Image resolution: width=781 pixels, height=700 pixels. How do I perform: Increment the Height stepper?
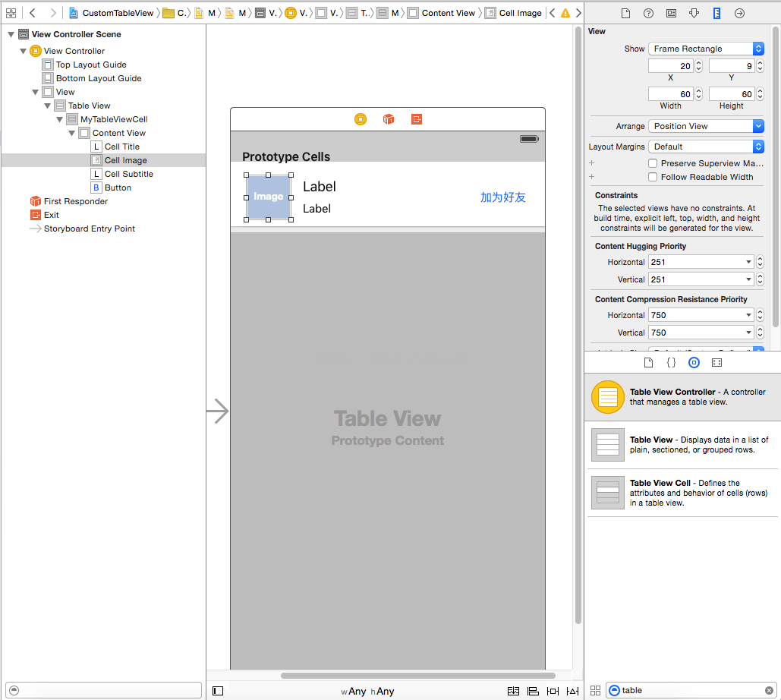pos(760,90)
